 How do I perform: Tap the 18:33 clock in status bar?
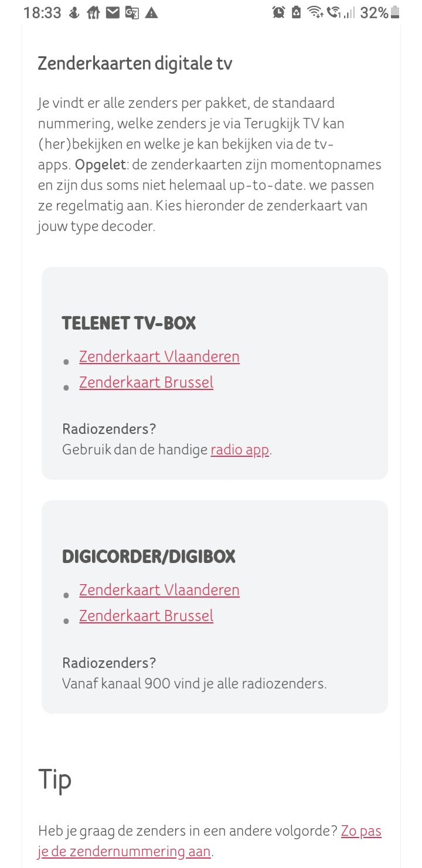point(42,13)
